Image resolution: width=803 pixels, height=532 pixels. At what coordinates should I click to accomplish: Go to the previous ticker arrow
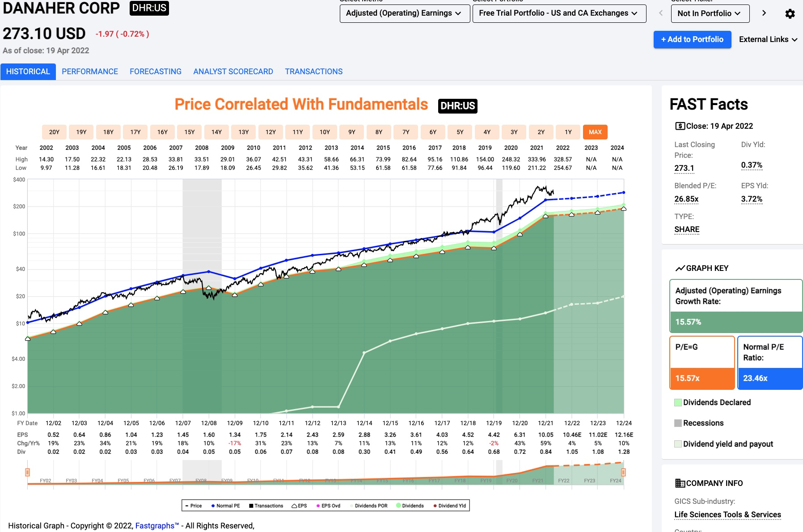(x=660, y=13)
